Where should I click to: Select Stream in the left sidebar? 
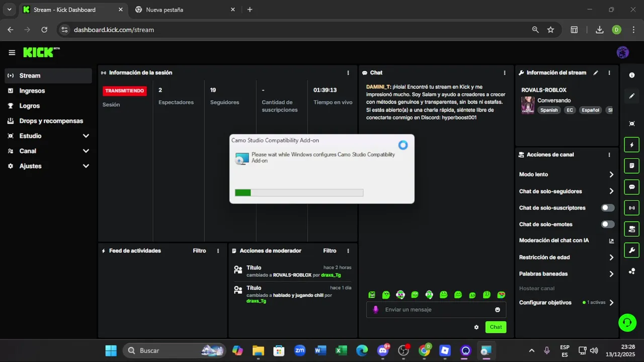point(48,75)
